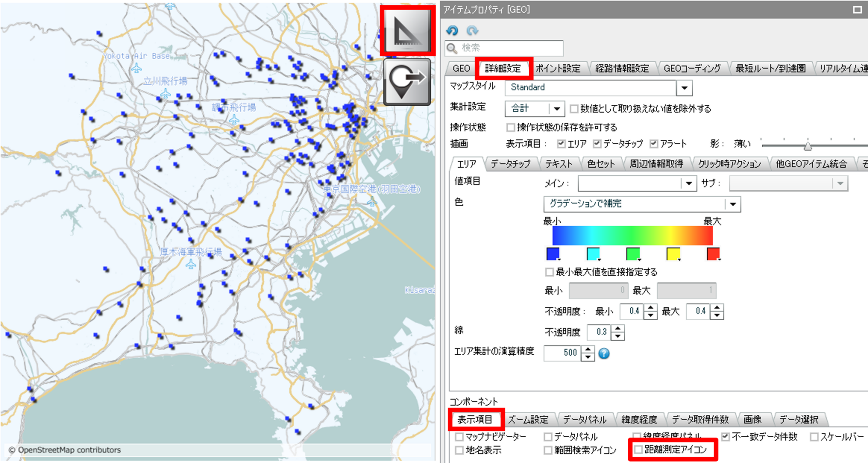The image size is (868, 463).
Task: Click the range search pin icon on map
Action: [407, 82]
